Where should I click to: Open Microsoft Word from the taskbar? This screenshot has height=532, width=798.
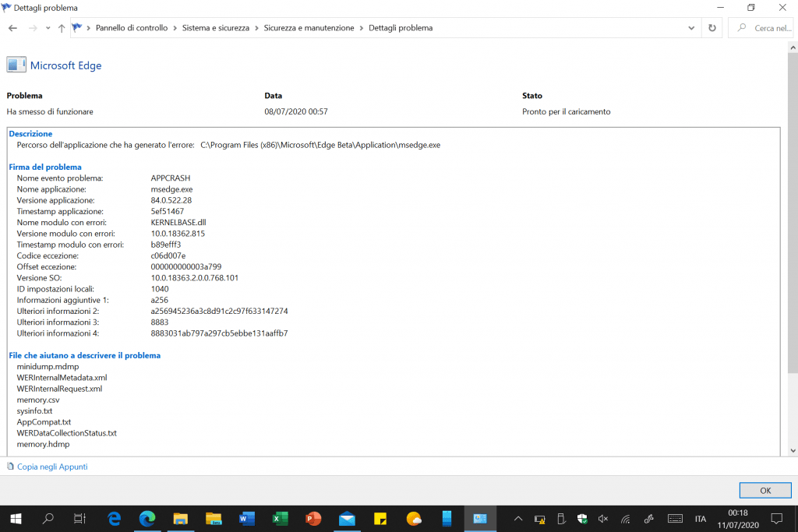pos(247,519)
